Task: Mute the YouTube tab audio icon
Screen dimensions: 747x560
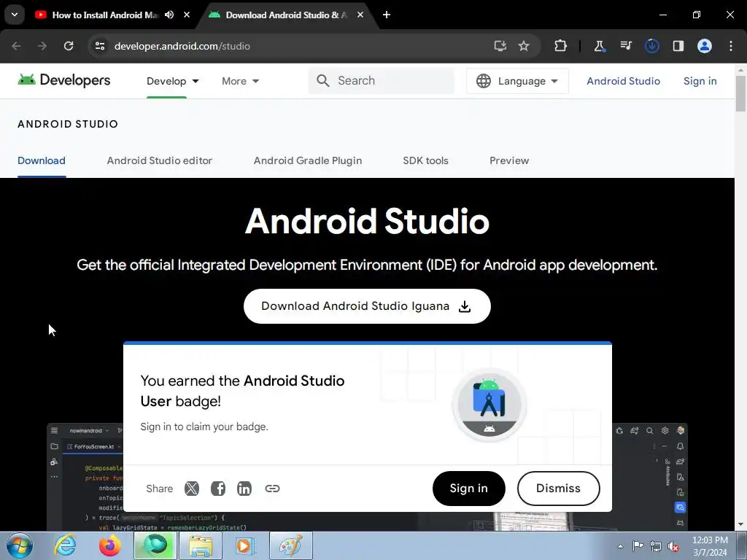Action: [x=169, y=15]
